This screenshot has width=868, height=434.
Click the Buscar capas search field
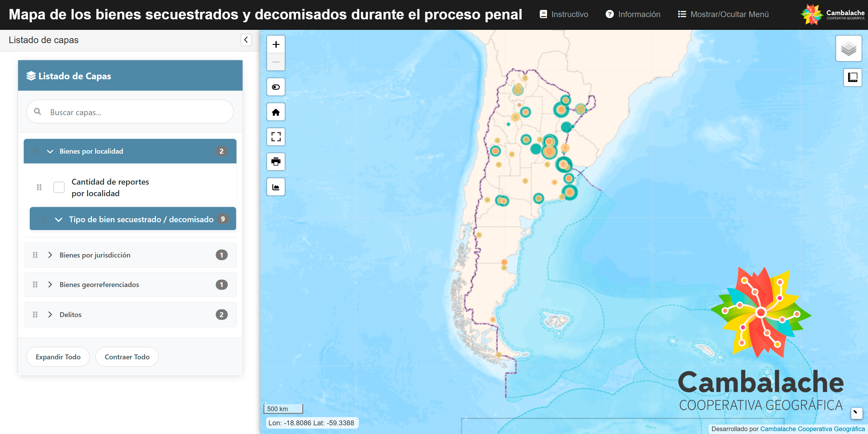pos(135,112)
